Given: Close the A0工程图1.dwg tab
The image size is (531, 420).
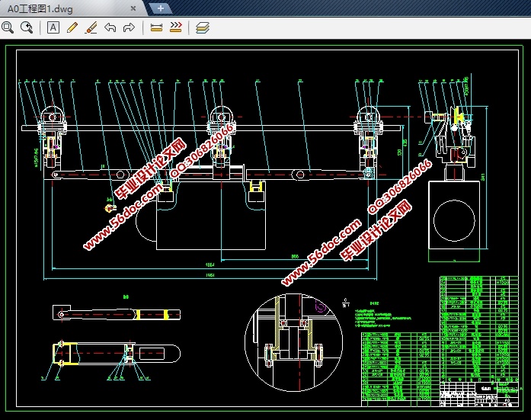Looking at the screenshot, I should pos(133,8).
